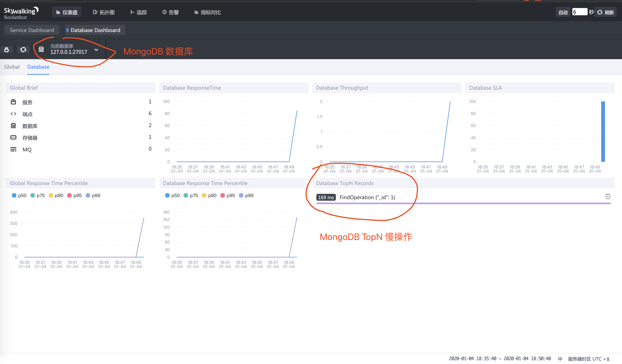Viewport: 622px width, 364px height.
Task: Toggle p90 in Database Response Time Percentile
Action: [x=209, y=195]
